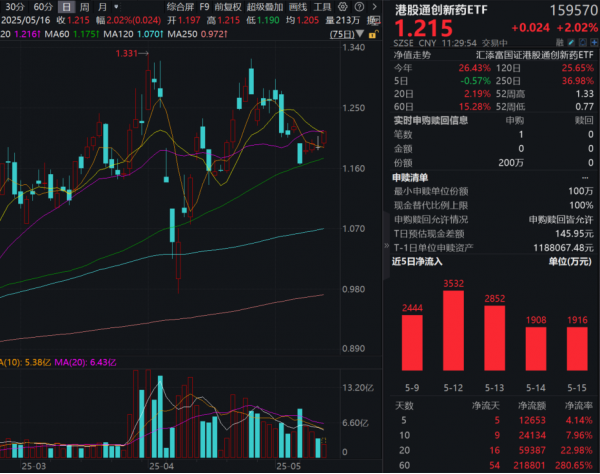This screenshot has height=474, width=600.
Task: Toggle the chart lock icon
Action: pos(373,34)
